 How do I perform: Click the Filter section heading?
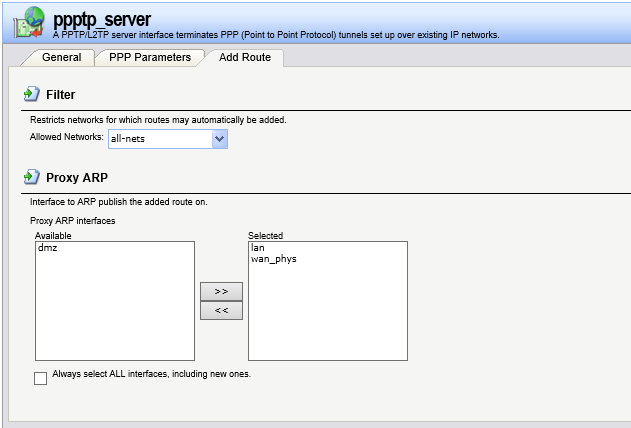pyautogui.click(x=60, y=95)
